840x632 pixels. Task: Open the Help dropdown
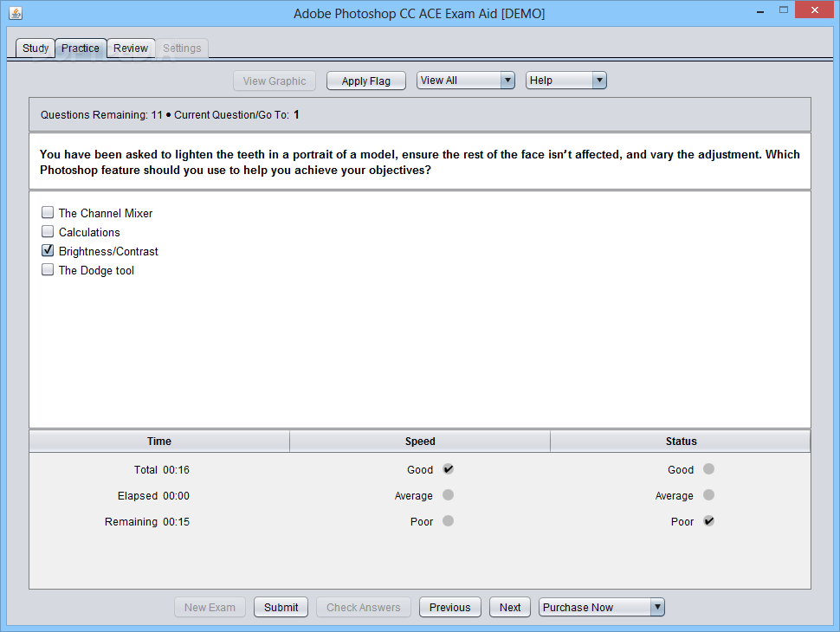click(x=565, y=81)
